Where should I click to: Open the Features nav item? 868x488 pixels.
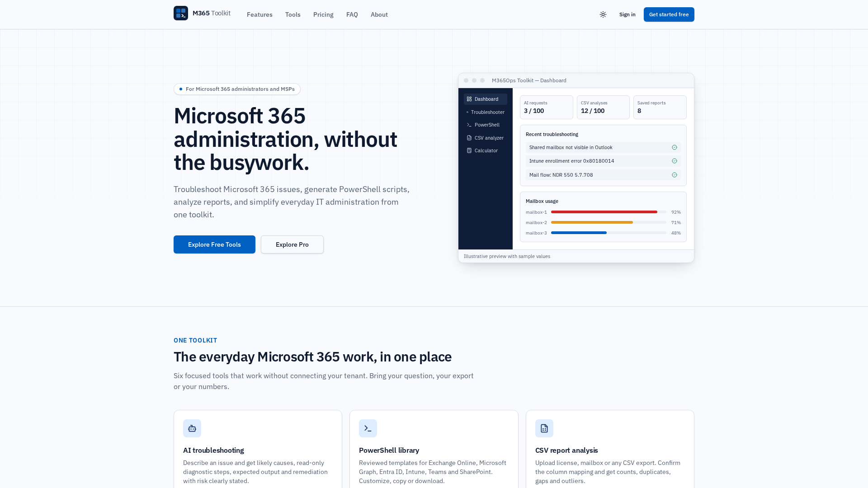click(x=259, y=14)
